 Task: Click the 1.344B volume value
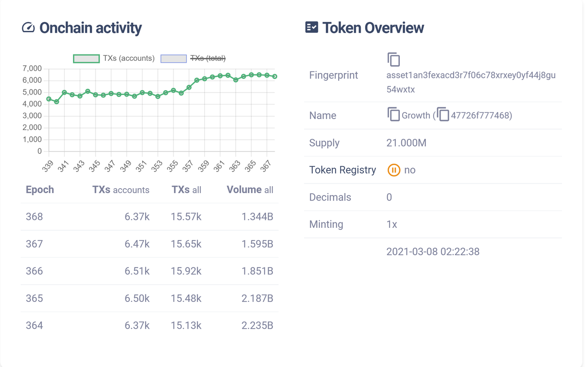[x=257, y=217]
